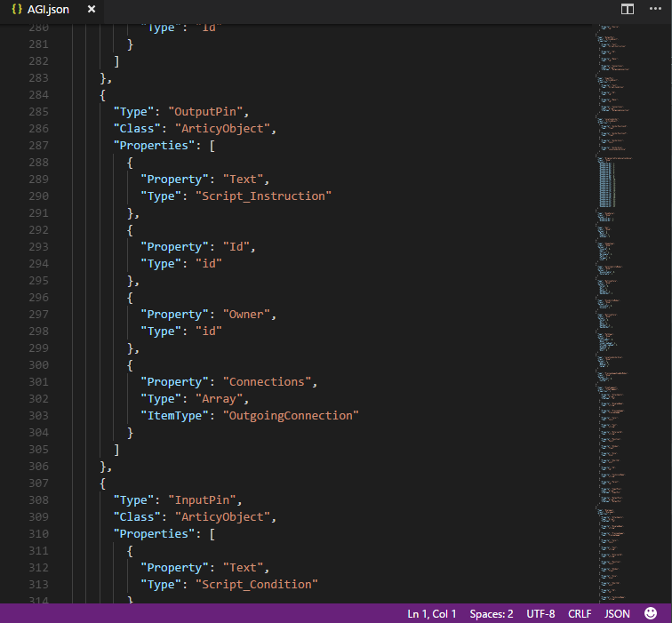Click the "Properties" key on line 310
This screenshot has height=623, width=672.
pos(154,534)
